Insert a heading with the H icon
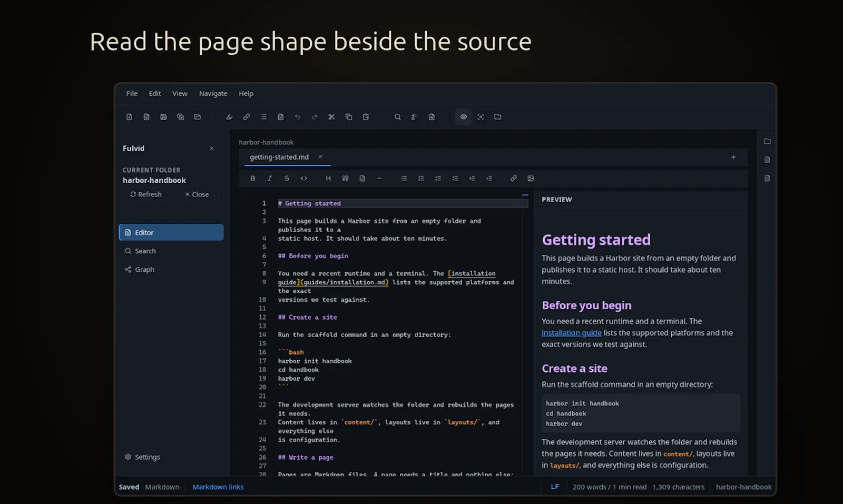The height and width of the screenshot is (504, 843). click(x=328, y=179)
